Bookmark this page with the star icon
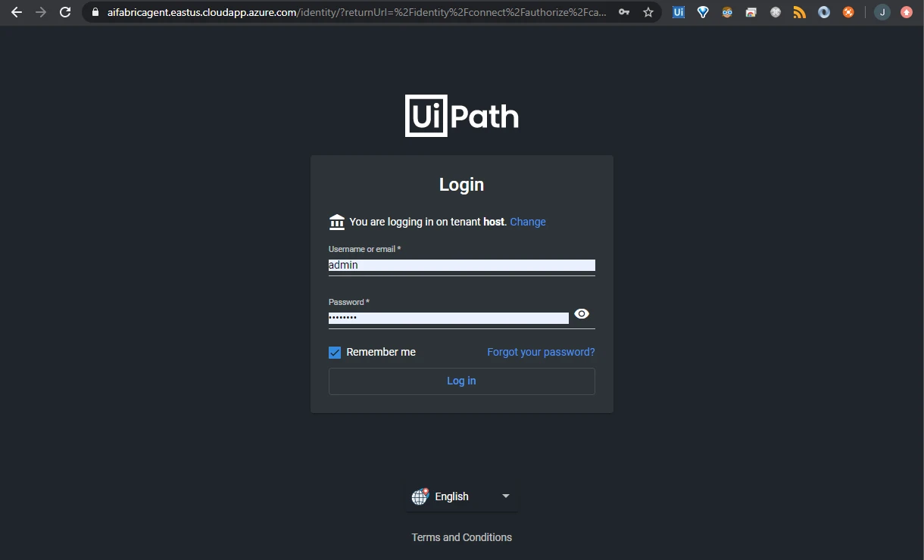Screen dimensions: 924x560 click(x=648, y=12)
